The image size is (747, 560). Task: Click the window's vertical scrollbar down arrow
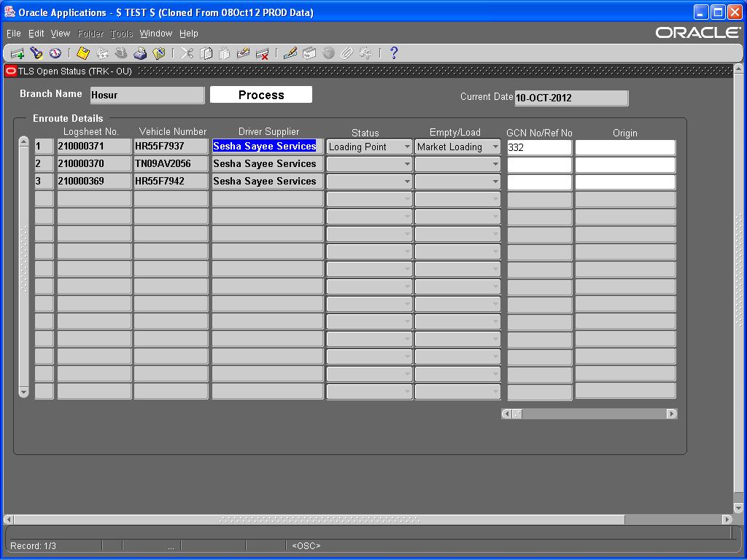pos(738,507)
